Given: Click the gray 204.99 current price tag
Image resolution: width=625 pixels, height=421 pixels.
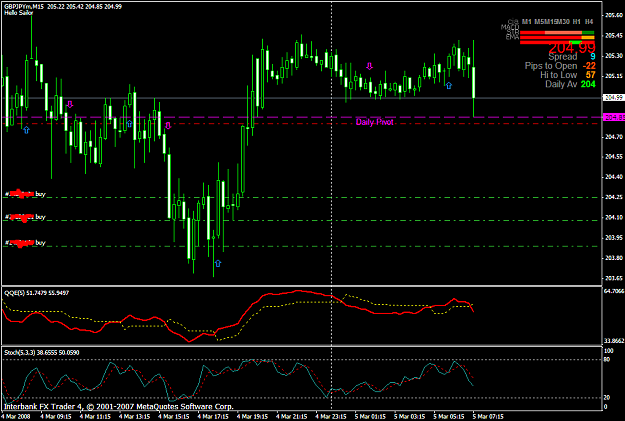Looking at the screenshot, I should point(613,98).
